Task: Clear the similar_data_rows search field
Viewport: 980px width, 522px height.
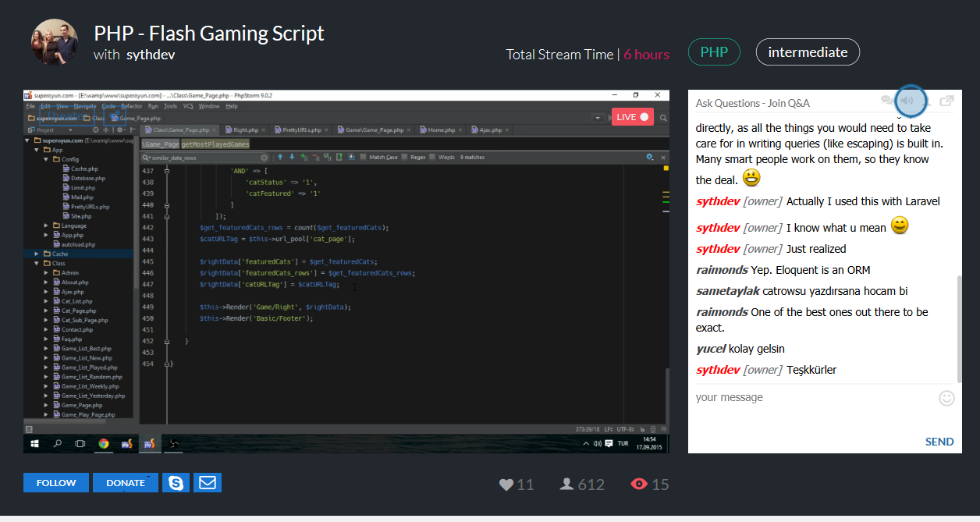Action: tap(264, 158)
